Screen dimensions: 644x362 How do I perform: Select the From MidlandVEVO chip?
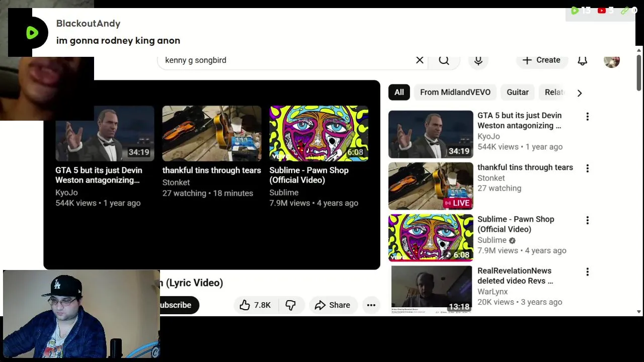pos(455,93)
